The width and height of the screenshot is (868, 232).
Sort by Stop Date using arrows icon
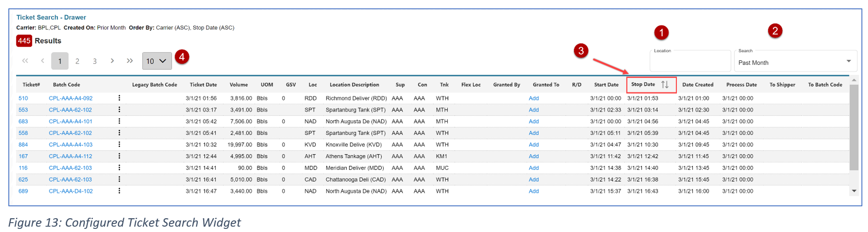[x=664, y=85]
